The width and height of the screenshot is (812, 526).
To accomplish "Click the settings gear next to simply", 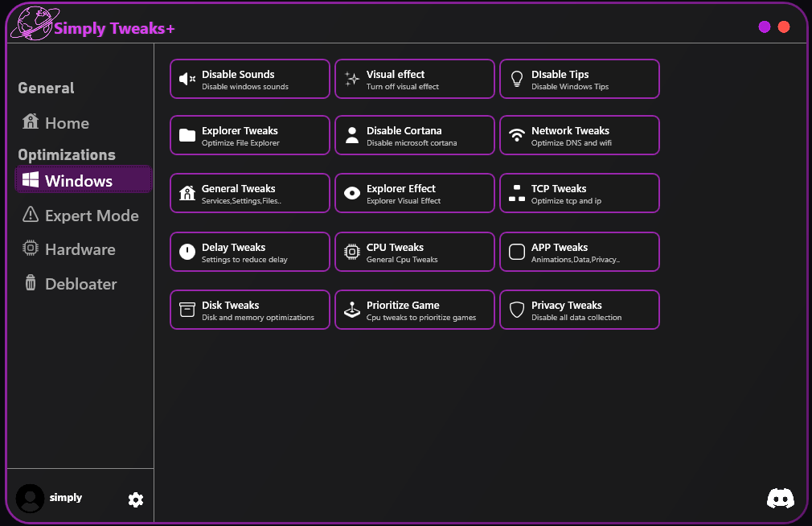I will (x=135, y=499).
